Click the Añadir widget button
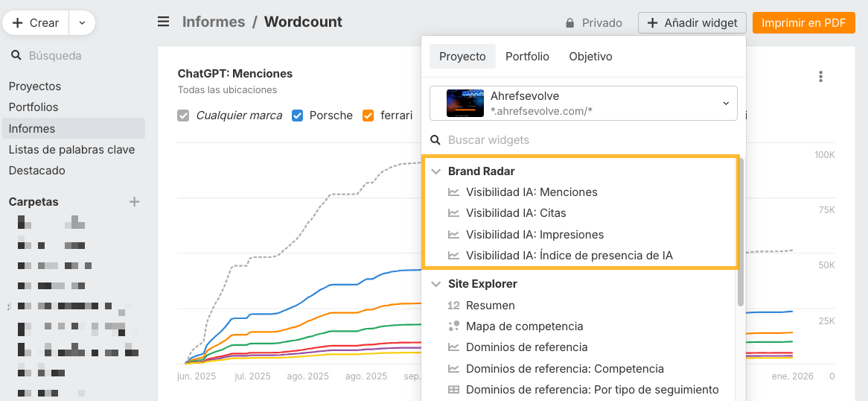The image size is (868, 401). [x=692, y=23]
